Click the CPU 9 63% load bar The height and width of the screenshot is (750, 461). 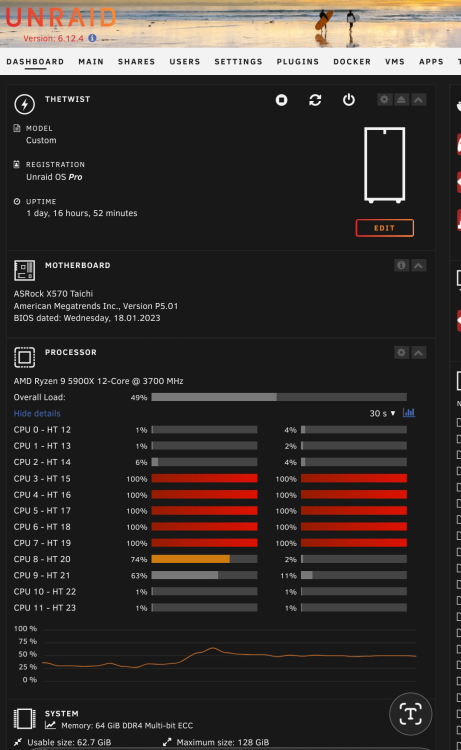pos(204,575)
